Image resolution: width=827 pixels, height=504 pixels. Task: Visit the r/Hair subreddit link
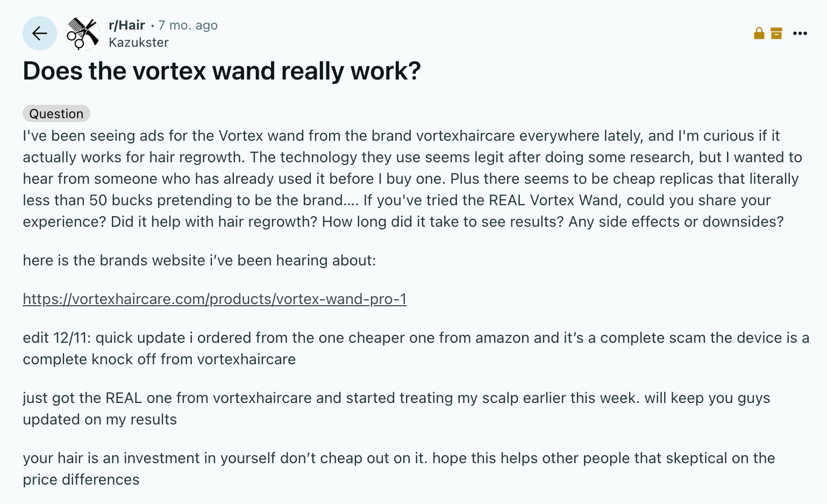click(127, 25)
